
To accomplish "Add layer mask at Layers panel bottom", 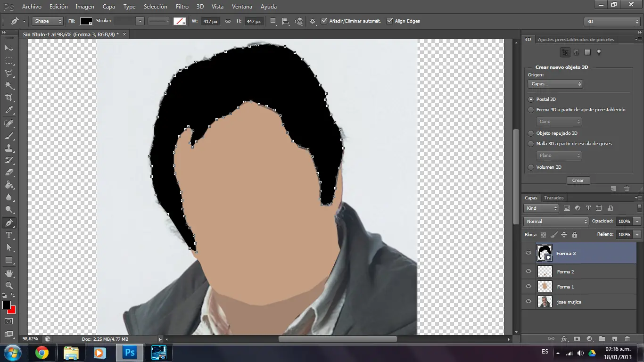I will pos(577,338).
